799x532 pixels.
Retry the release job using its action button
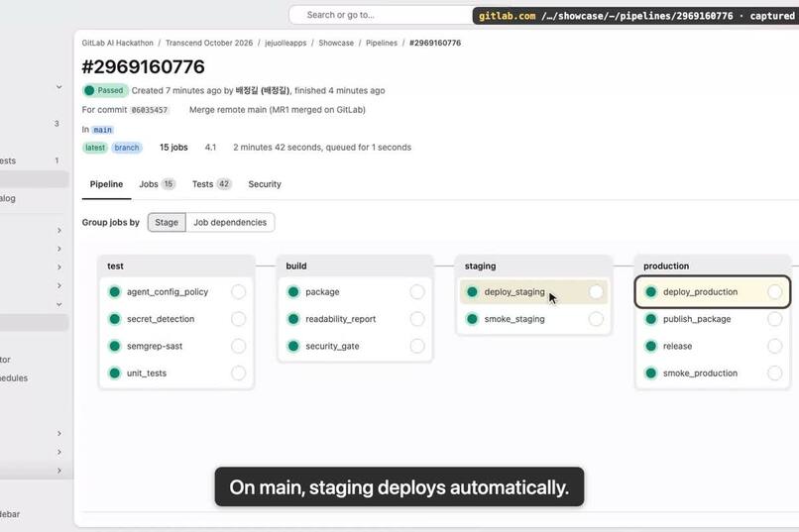(x=774, y=346)
